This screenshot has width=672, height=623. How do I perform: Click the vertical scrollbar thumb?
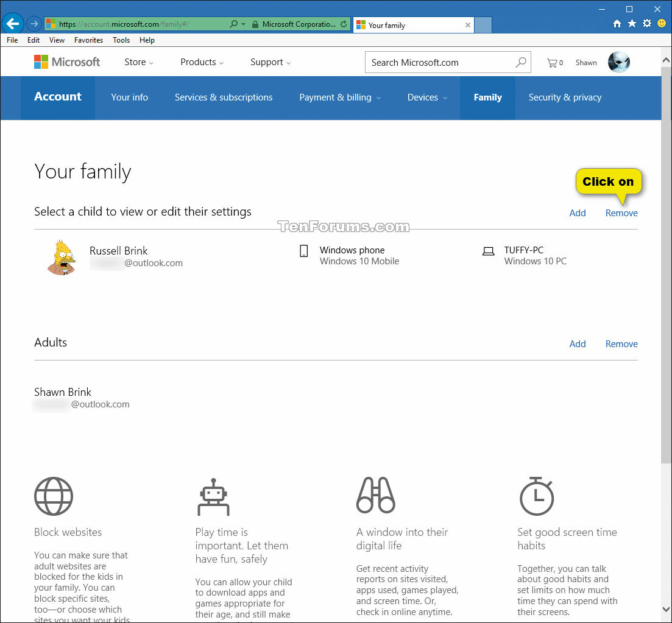[666, 265]
